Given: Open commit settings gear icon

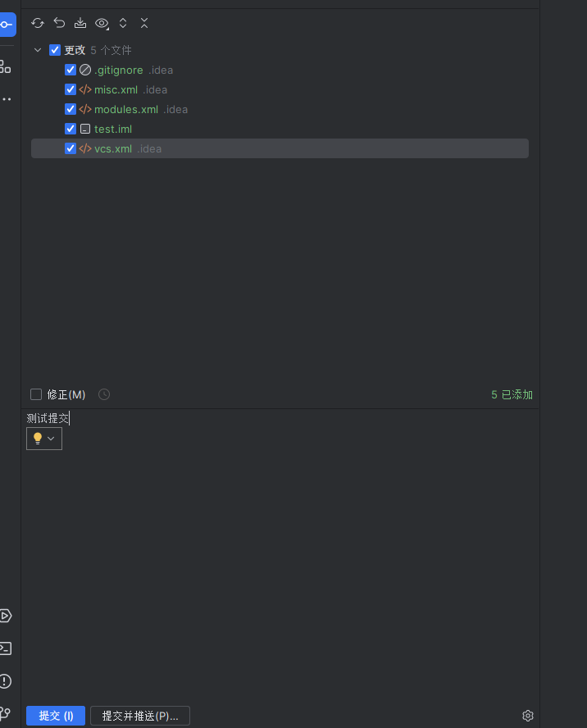Looking at the screenshot, I should tap(528, 716).
